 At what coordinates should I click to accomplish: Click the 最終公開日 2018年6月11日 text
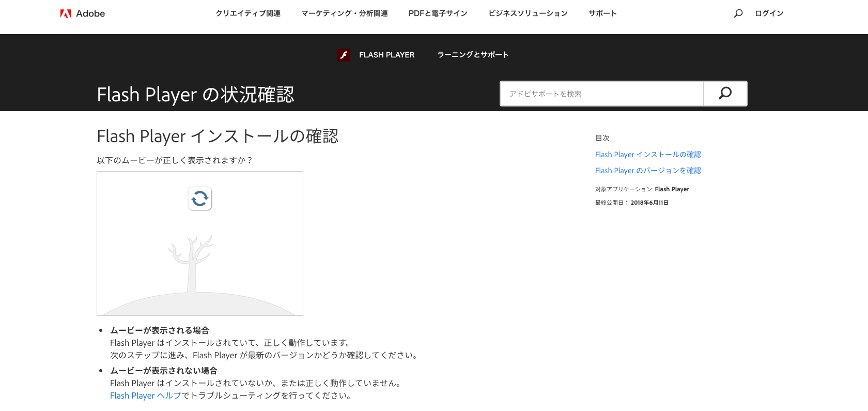632,203
